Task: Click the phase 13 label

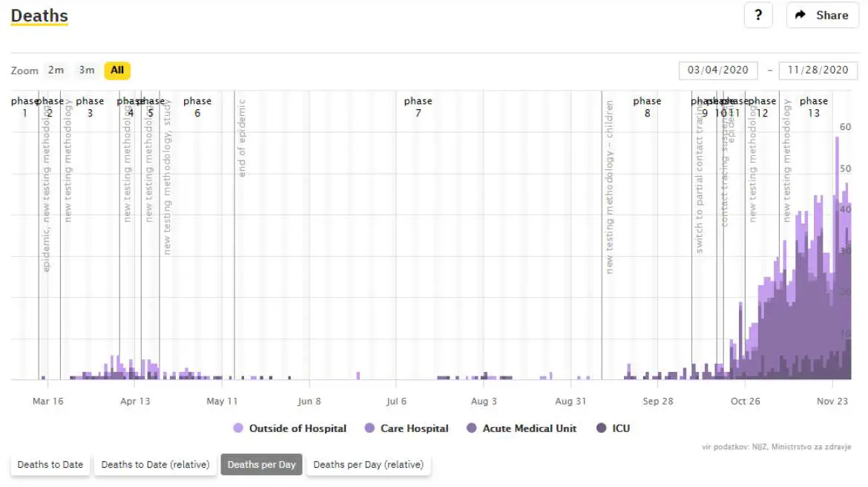Action: coord(813,107)
